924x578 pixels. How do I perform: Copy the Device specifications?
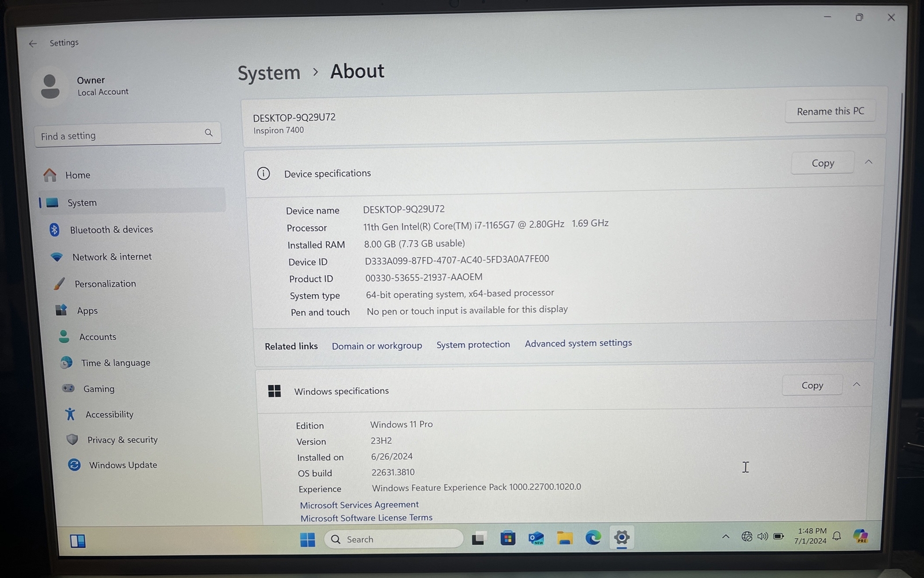(x=822, y=163)
